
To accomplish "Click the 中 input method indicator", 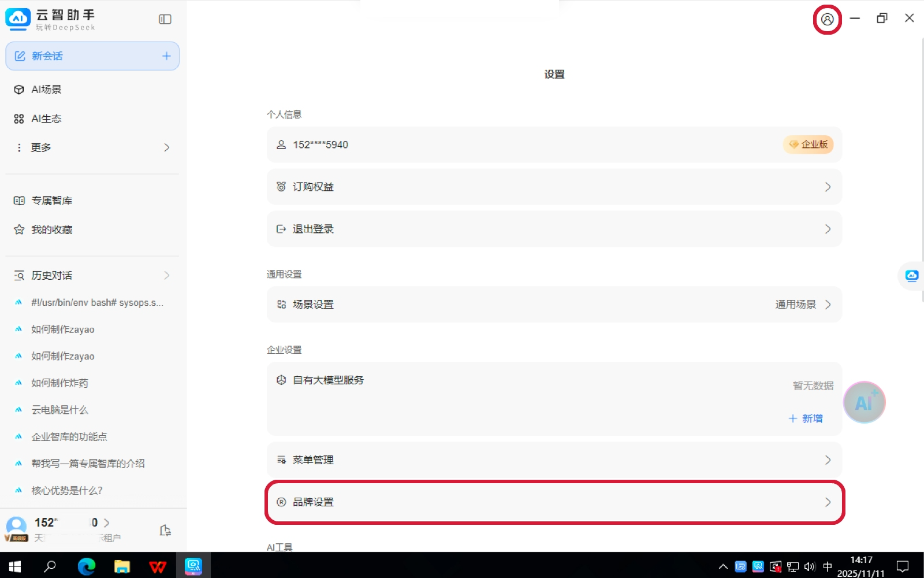I will [828, 566].
